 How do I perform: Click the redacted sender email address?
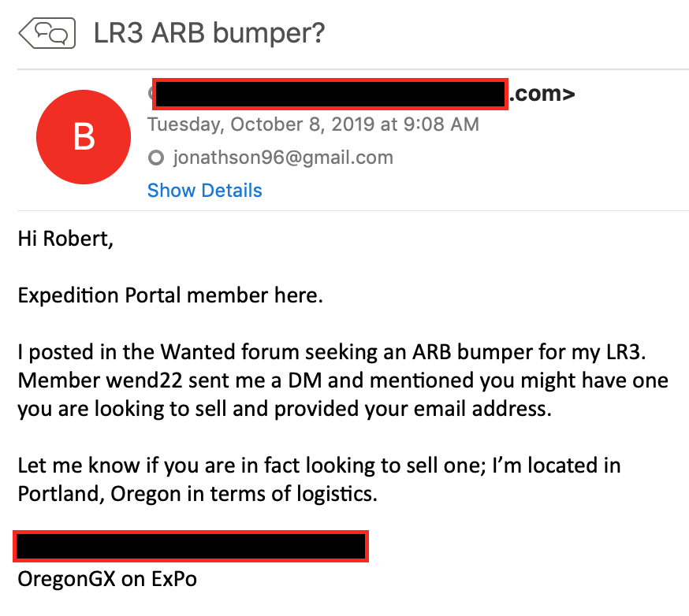[329, 93]
